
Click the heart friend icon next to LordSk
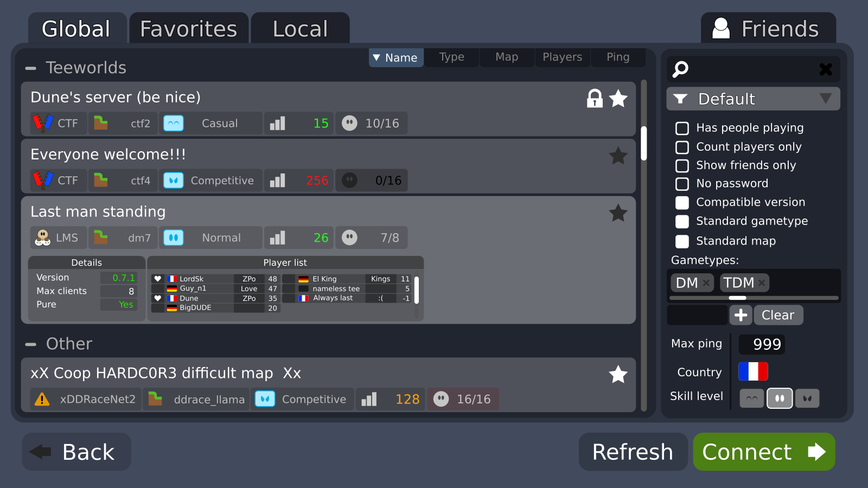[x=158, y=279]
